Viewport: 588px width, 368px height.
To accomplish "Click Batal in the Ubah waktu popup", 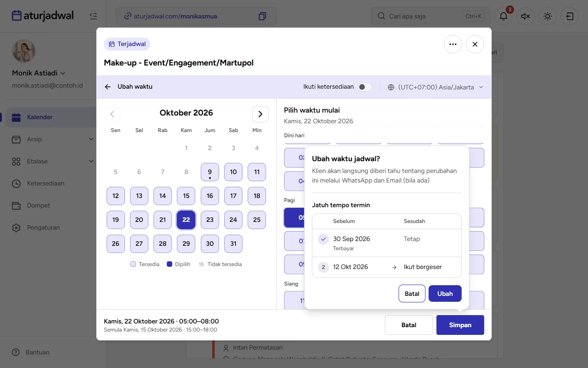I will 412,294.
